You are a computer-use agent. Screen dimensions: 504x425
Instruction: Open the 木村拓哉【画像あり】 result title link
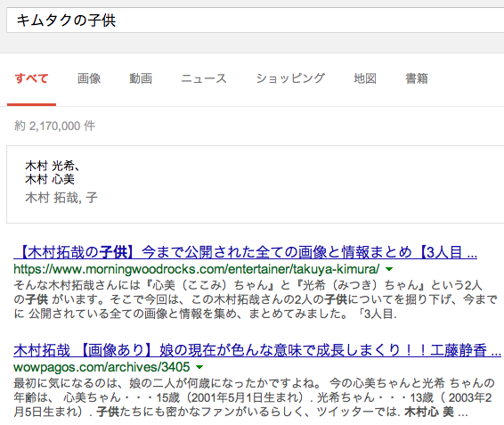pyautogui.click(x=257, y=350)
